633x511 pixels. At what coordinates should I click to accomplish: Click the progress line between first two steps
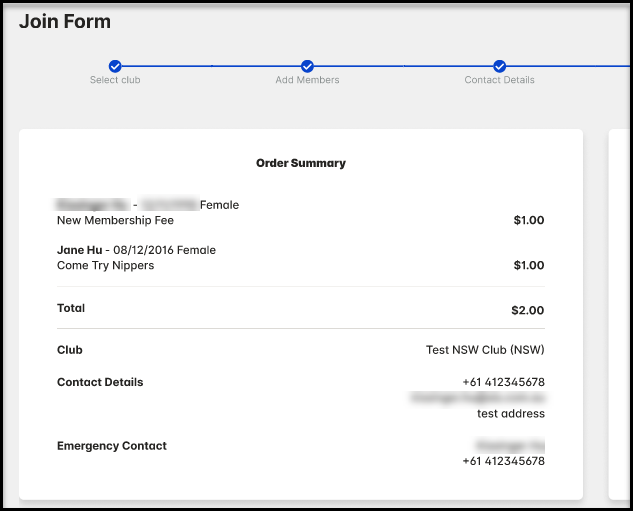tap(211, 66)
